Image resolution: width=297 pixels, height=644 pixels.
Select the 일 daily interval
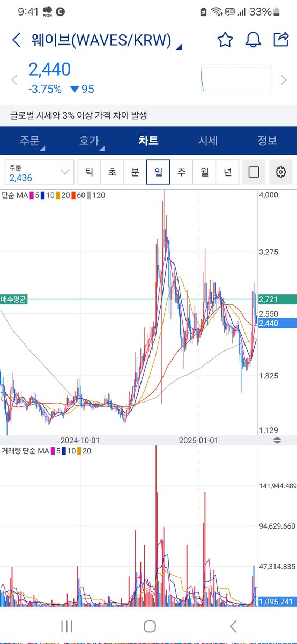coord(158,172)
